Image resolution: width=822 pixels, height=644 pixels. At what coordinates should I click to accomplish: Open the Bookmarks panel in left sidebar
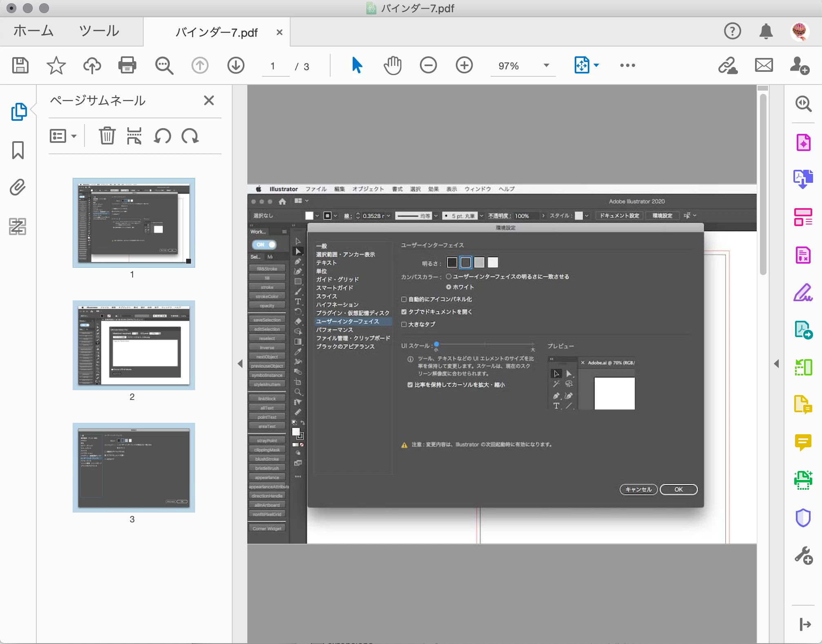(x=18, y=150)
